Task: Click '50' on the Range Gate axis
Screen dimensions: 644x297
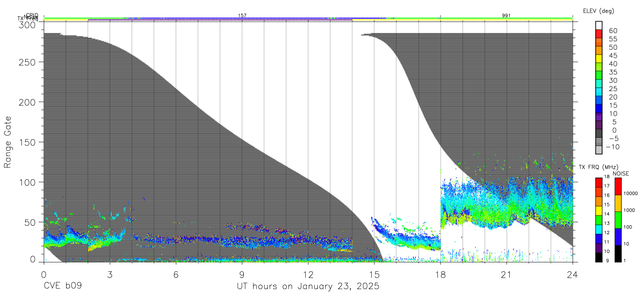Action: point(30,222)
